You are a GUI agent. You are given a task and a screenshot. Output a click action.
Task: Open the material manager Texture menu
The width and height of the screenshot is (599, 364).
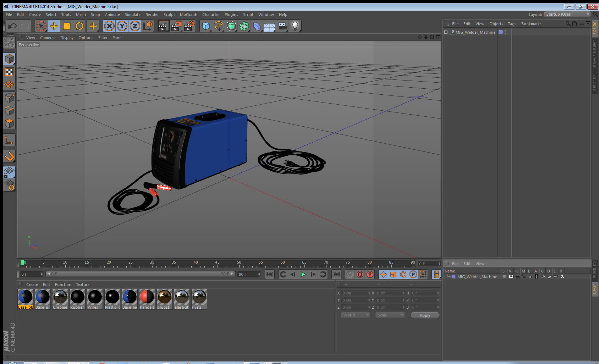click(83, 285)
